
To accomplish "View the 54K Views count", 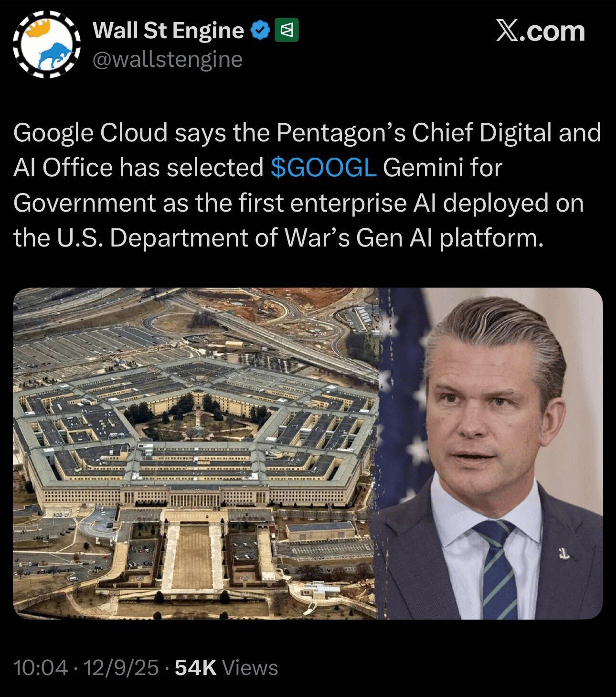I will click(226, 667).
